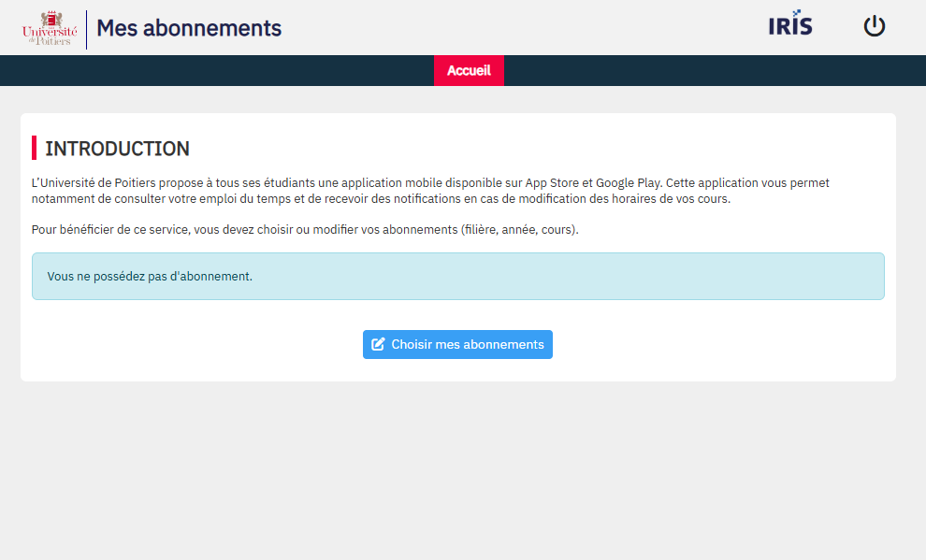Select the INTRODUCTION heading

point(117,149)
